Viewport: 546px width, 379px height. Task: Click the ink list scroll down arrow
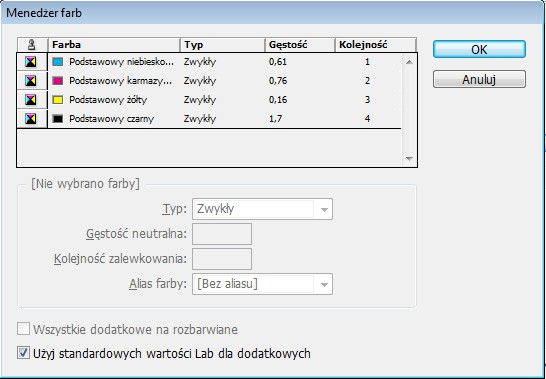tap(409, 158)
